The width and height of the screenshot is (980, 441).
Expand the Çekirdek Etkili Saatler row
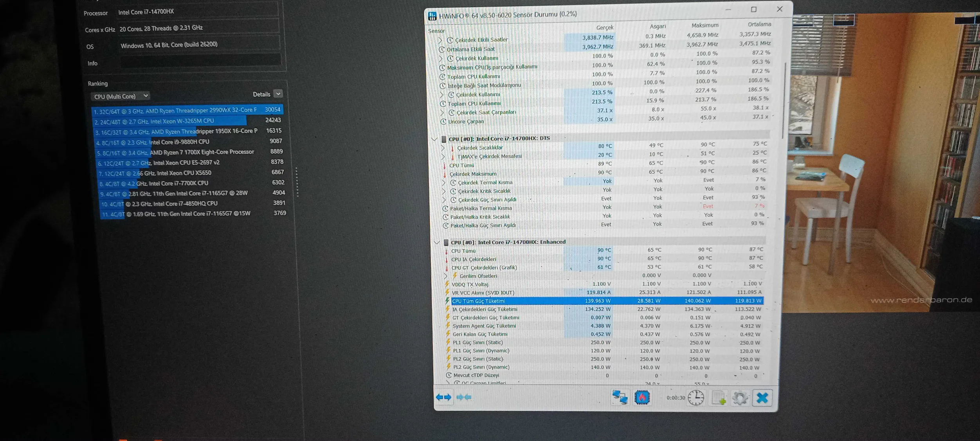click(440, 40)
